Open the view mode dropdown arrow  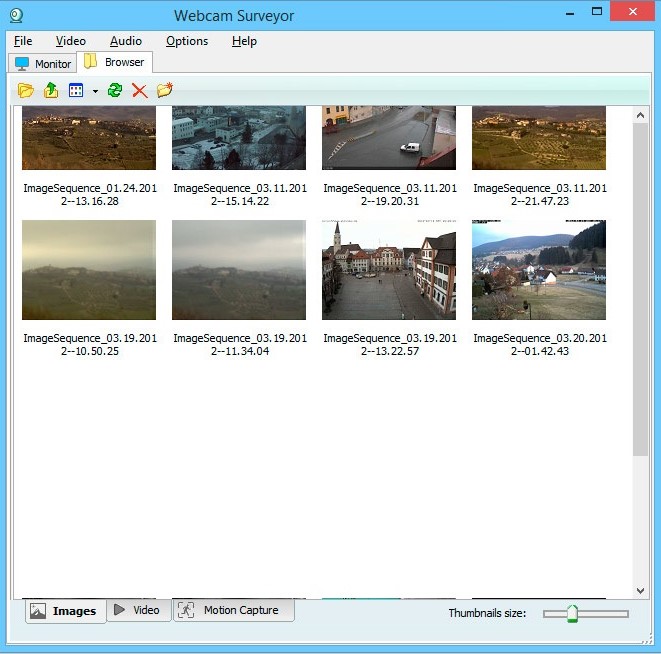coord(95,91)
